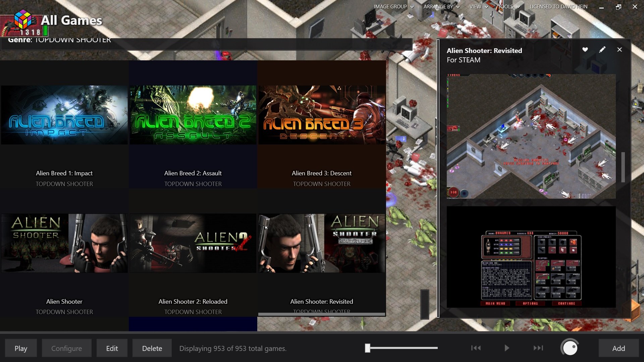The image size is (644, 362).
Task: Click the Displaying 953 games status text
Action: click(x=233, y=349)
